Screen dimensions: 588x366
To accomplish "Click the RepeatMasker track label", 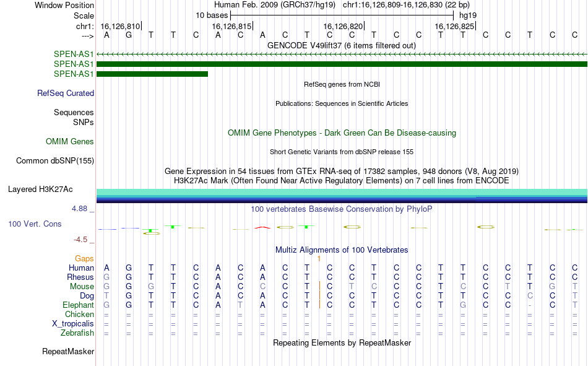I will 68,352.
